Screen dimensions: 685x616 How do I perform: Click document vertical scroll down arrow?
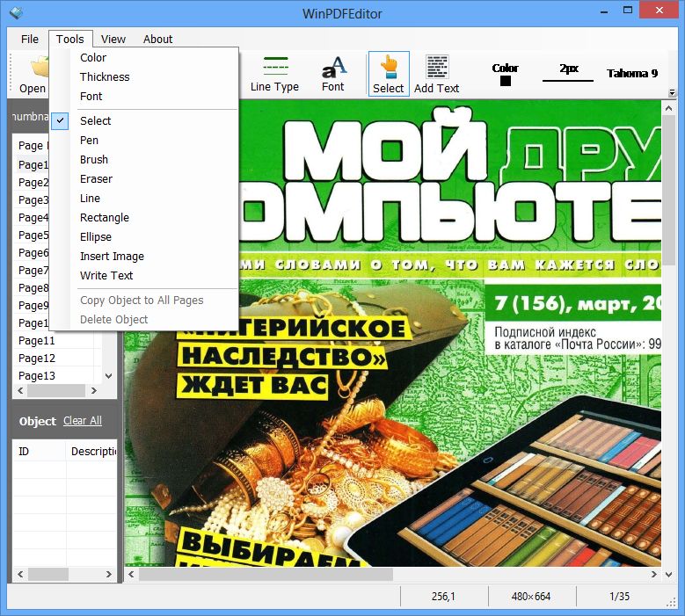click(x=669, y=574)
